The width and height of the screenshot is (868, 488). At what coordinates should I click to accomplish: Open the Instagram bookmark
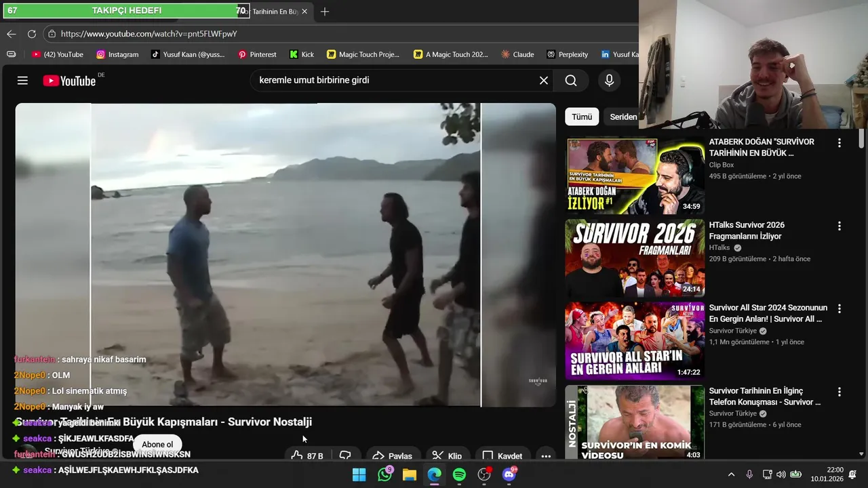[117, 54]
